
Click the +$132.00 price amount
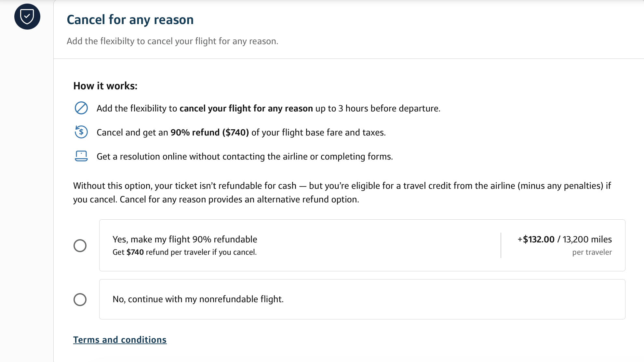click(536, 239)
